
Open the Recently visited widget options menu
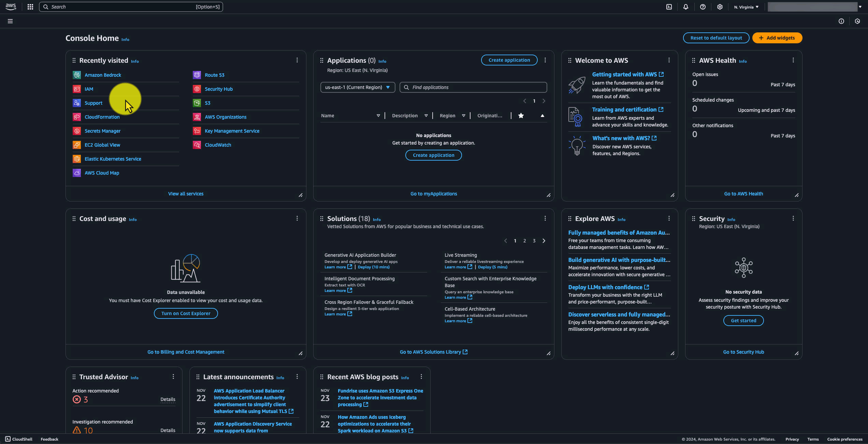[x=297, y=60]
